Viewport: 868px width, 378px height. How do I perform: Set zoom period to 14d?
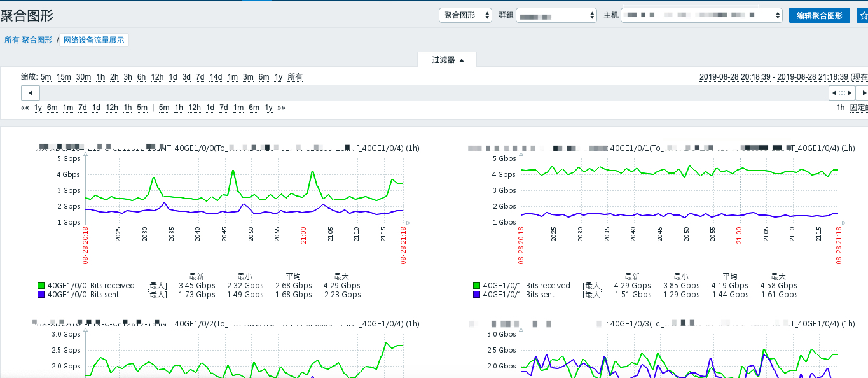[216, 77]
